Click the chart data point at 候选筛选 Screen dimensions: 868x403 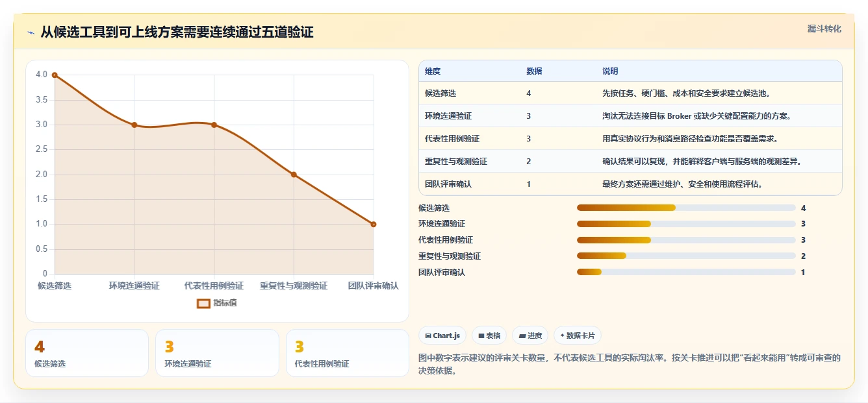click(x=55, y=75)
